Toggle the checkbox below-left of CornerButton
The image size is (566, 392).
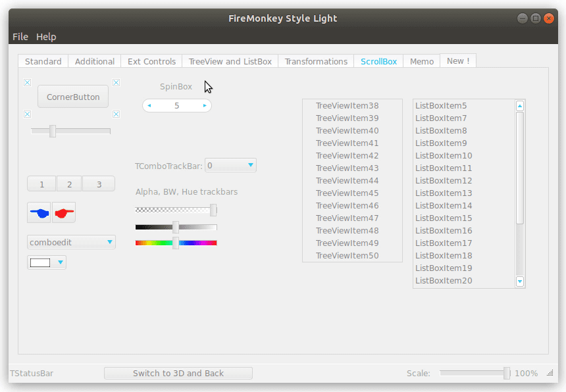28,114
